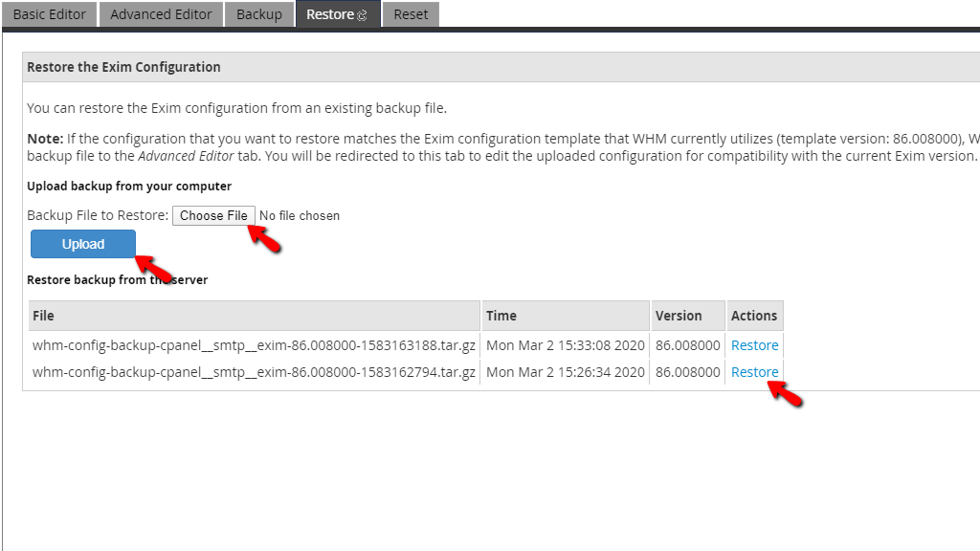Select filename ending 1583162794.tar.gz
Screen dimensions: 980x551
click(x=254, y=372)
